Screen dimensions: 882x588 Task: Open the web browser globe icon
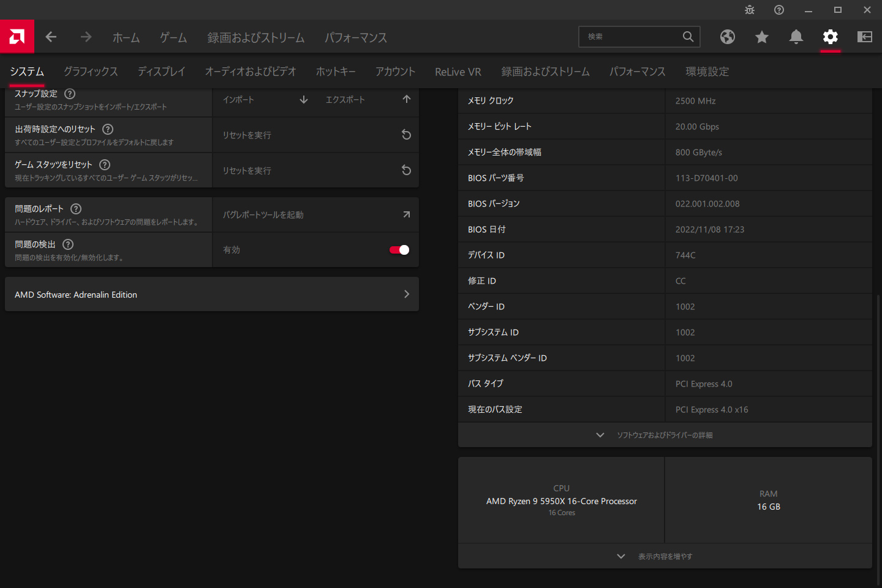point(728,37)
